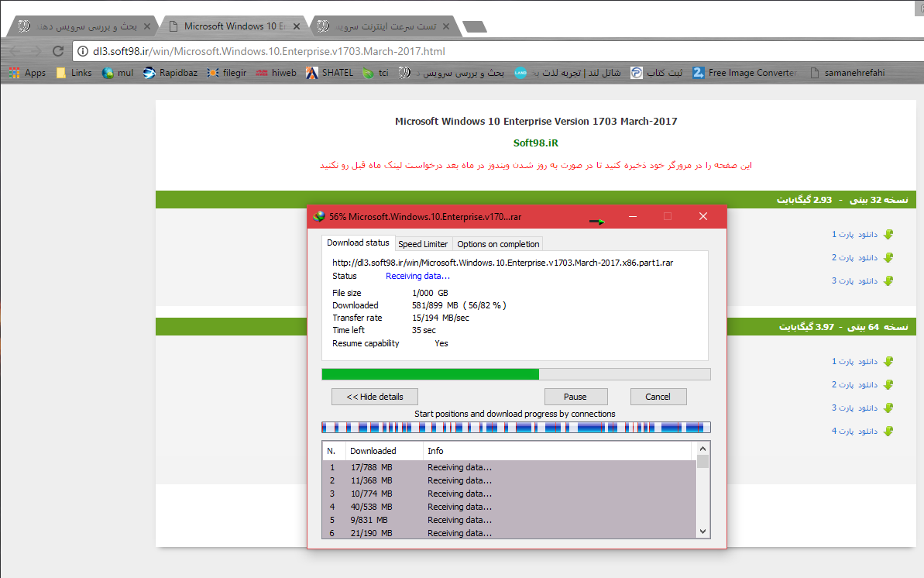This screenshot has height=578, width=924.
Task: Click green download icon for 64-bit part 3
Action: [x=888, y=408]
